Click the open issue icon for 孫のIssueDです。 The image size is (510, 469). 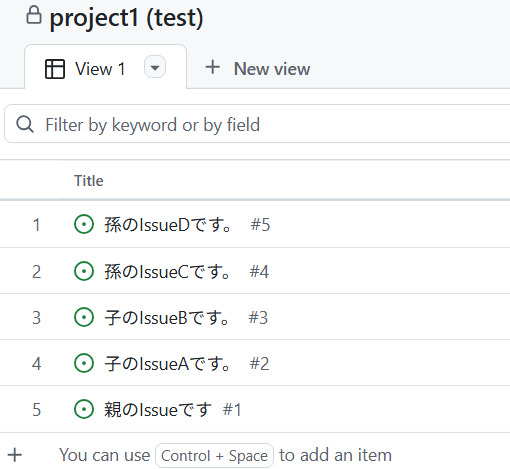[x=84, y=224]
